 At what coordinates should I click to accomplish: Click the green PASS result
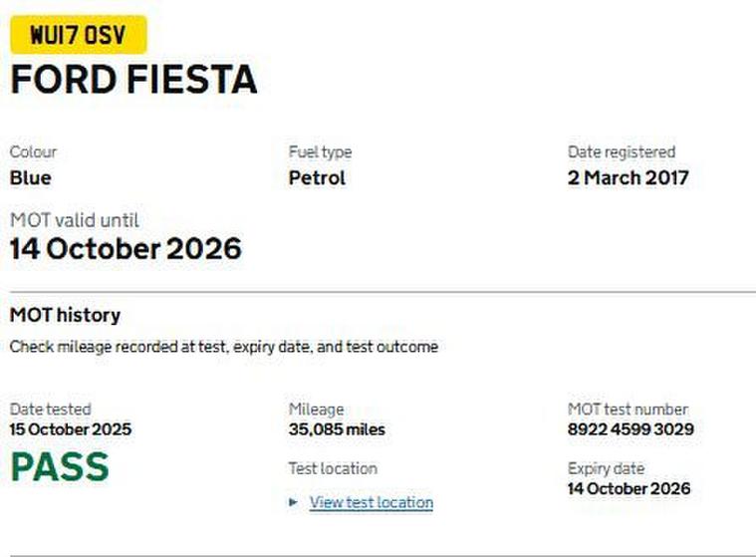pos(60,466)
